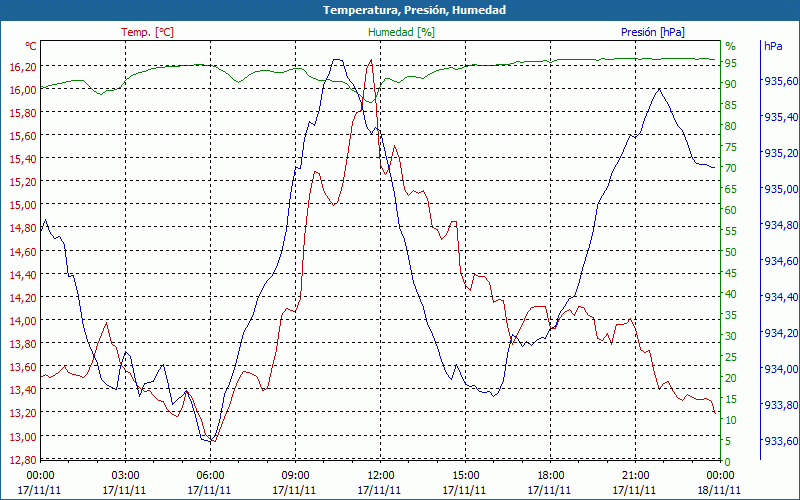Click the 12:00 time axis label

380,476
